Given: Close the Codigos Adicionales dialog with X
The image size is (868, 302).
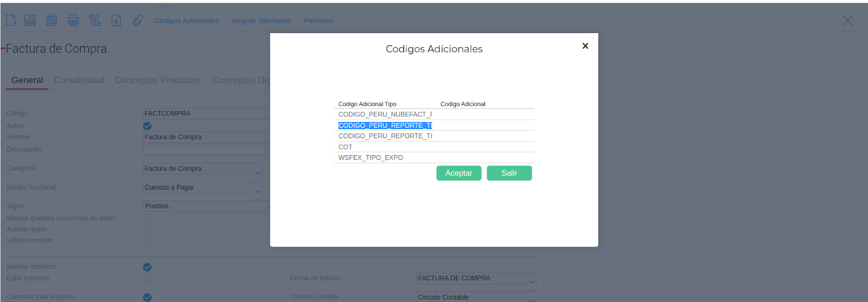Looking at the screenshot, I should pyautogui.click(x=585, y=46).
